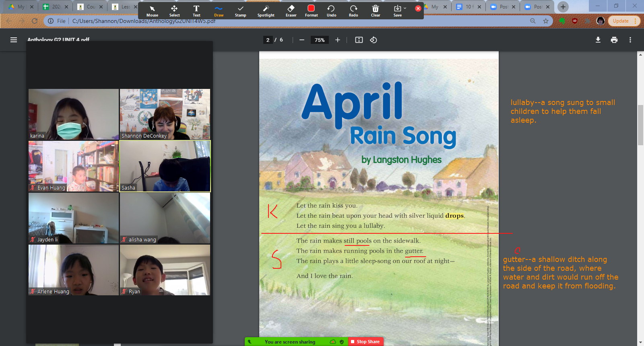Open a new browser tab
This screenshot has height=346, width=644.
coord(563,6)
